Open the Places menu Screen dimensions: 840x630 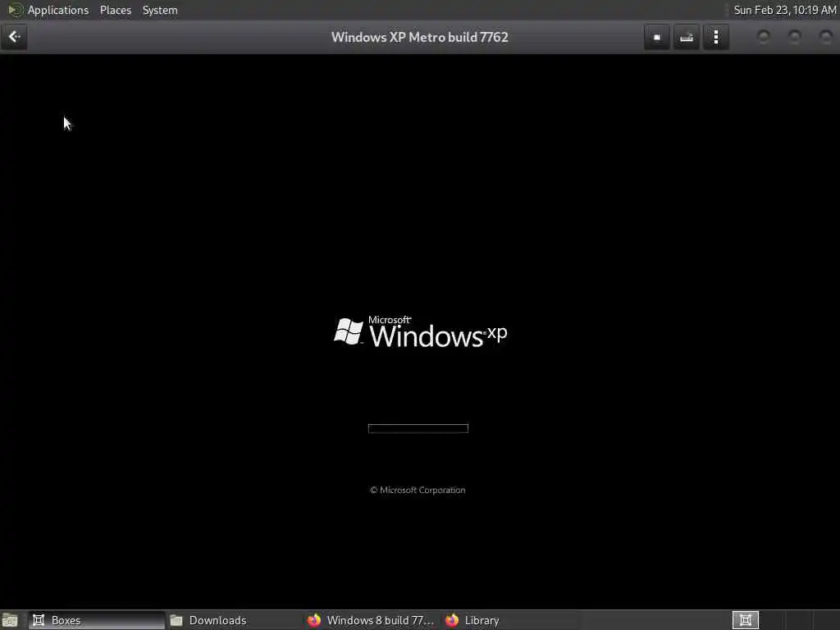pyautogui.click(x=116, y=10)
